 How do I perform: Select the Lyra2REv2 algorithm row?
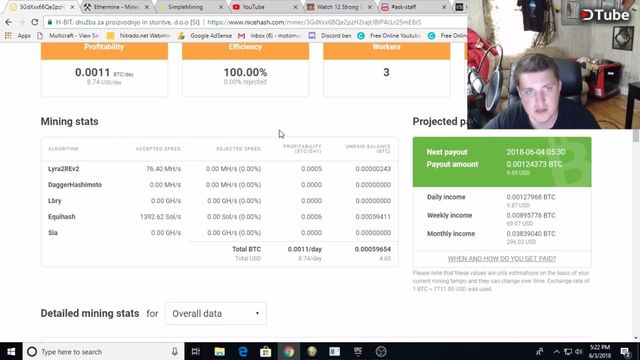tap(220, 169)
